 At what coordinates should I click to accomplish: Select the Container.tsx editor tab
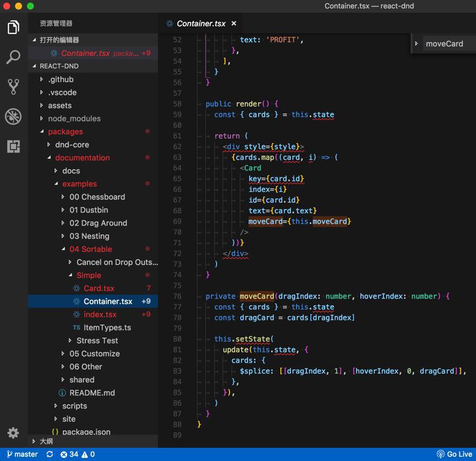(x=201, y=24)
